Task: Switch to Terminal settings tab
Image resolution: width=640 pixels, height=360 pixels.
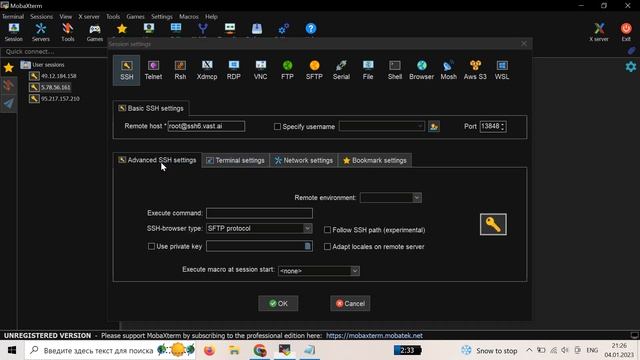Action: pos(236,160)
